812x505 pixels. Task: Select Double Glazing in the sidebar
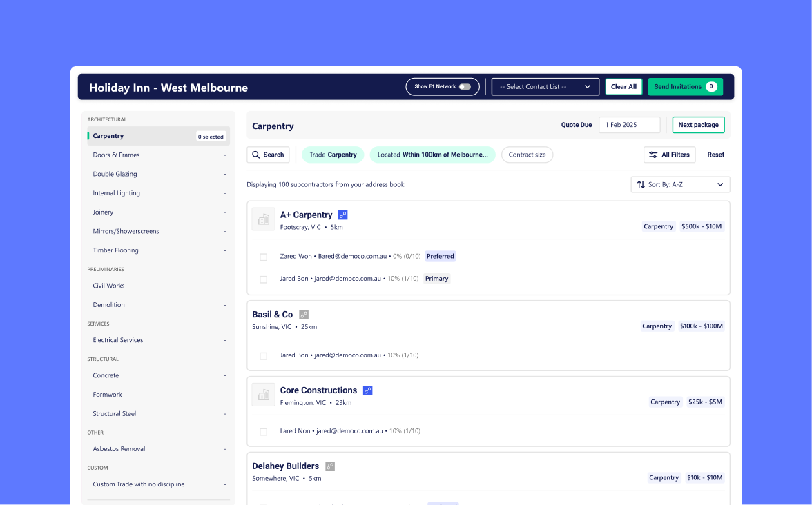click(159, 175)
